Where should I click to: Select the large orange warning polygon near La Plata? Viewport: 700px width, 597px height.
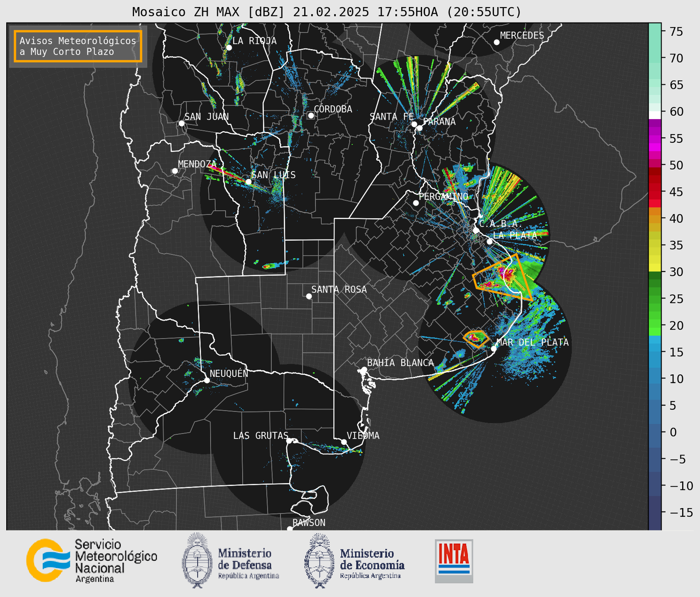tap(503, 277)
